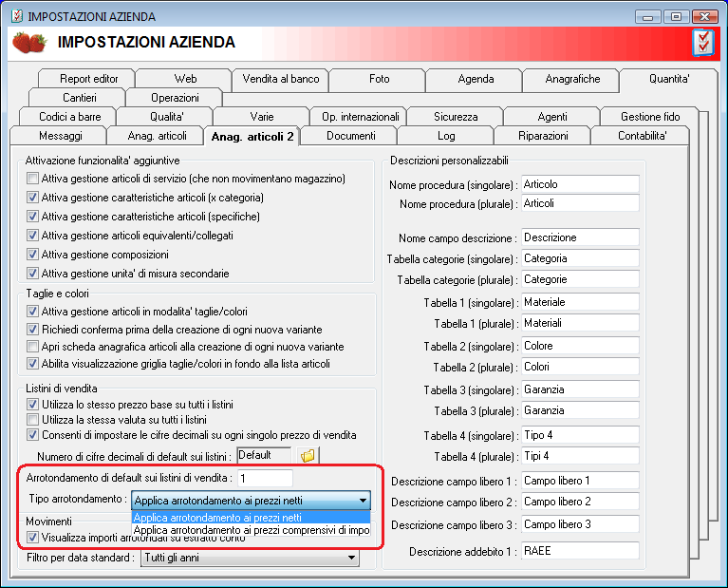Screen dimensions: 728x588
Task: Click Tabella categorie (singolare) field
Action: click(x=580, y=258)
